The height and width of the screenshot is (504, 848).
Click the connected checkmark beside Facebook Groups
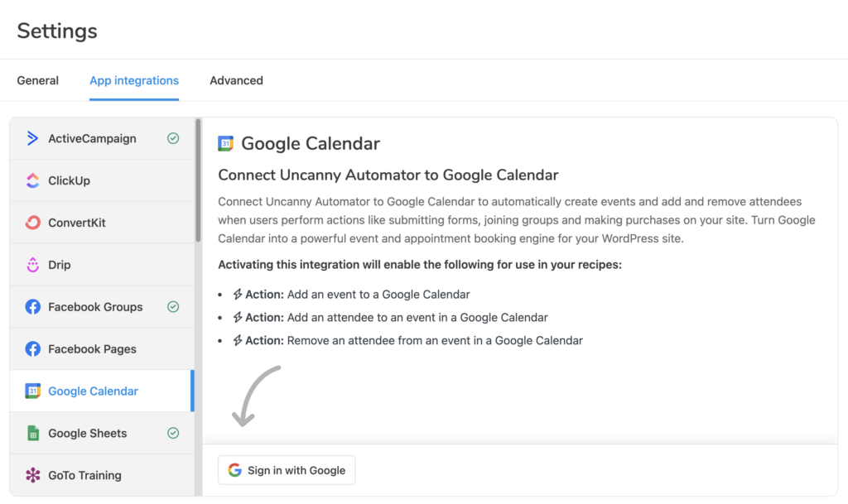pyautogui.click(x=173, y=306)
